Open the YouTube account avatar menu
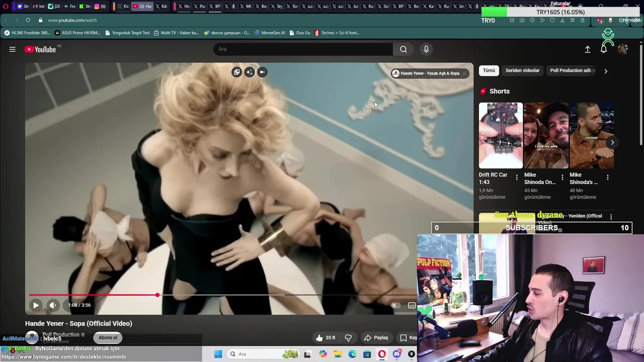 (623, 49)
